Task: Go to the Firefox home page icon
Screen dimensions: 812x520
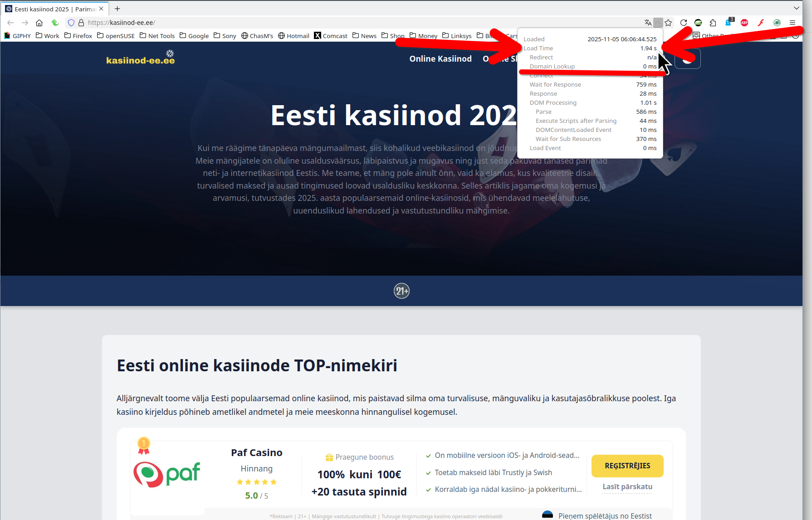Action: pyautogui.click(x=39, y=23)
